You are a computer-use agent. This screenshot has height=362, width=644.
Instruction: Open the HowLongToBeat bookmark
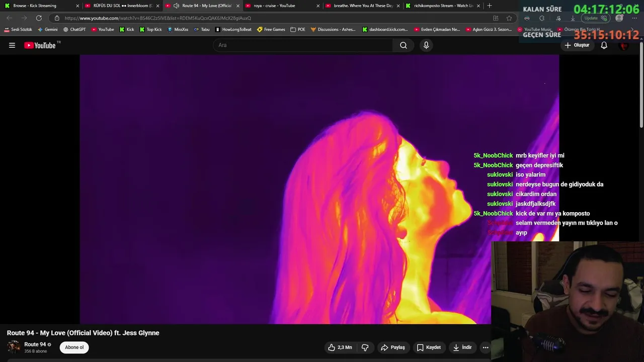233,30
